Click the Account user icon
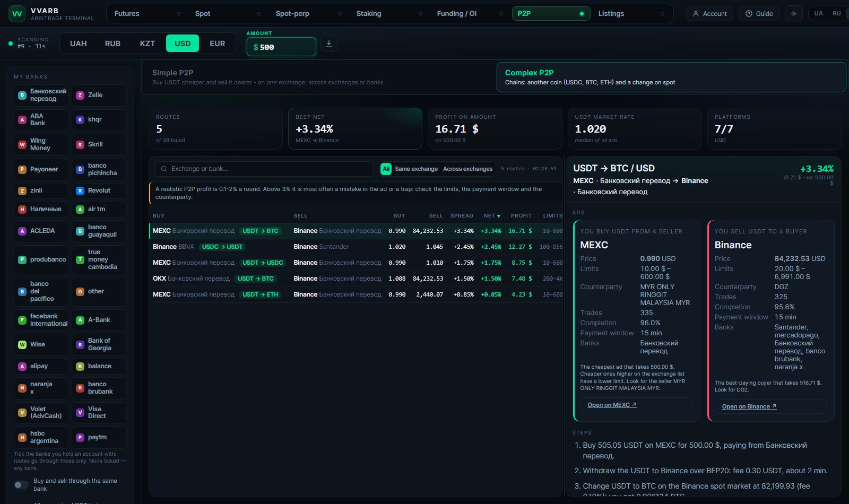This screenshot has height=504, width=849. pos(696,14)
